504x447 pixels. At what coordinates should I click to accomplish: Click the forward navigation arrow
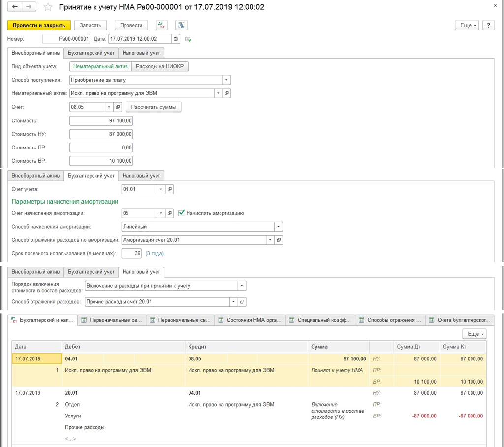coord(29,7)
